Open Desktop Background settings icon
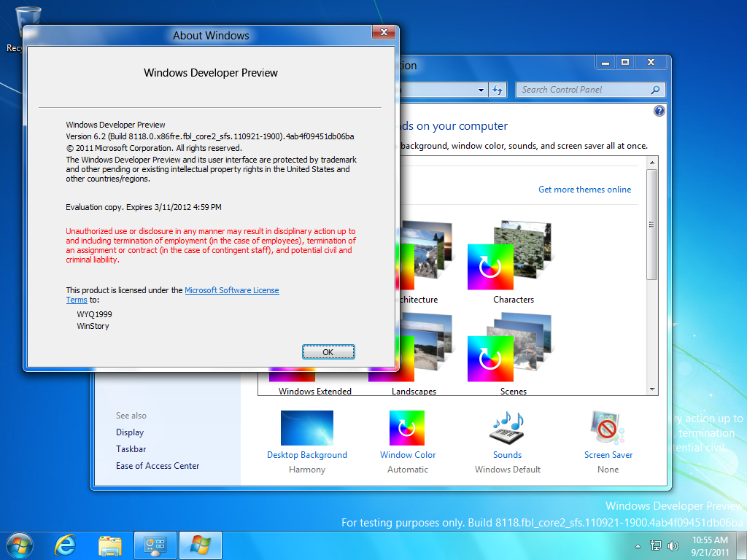The height and width of the screenshot is (560, 747). click(307, 427)
